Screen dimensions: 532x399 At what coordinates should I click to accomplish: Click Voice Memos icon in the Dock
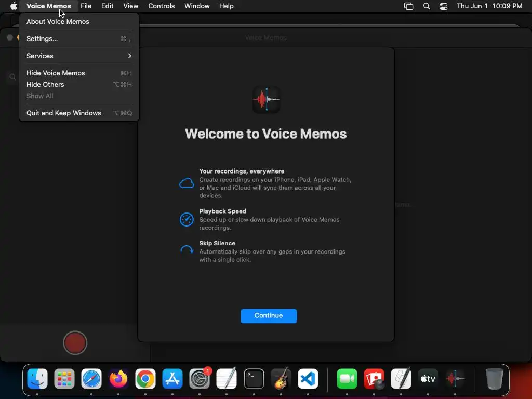pyautogui.click(x=455, y=378)
